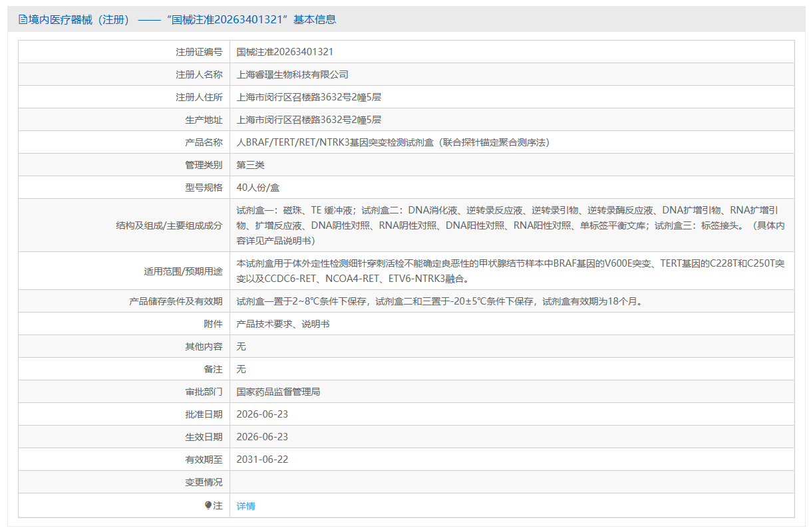Screen dimensions: 809x532
Task: Click the 有效期至 label
Action: point(204,460)
